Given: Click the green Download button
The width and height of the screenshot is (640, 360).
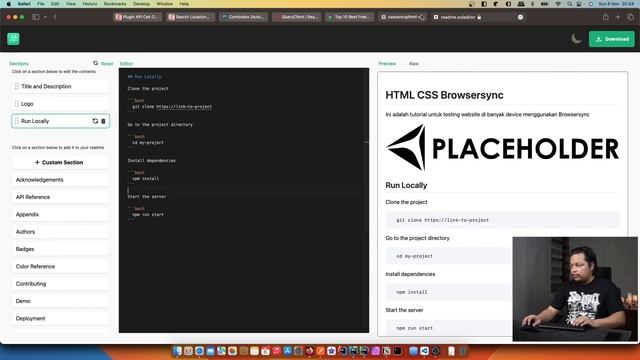Looking at the screenshot, I should 611,39.
